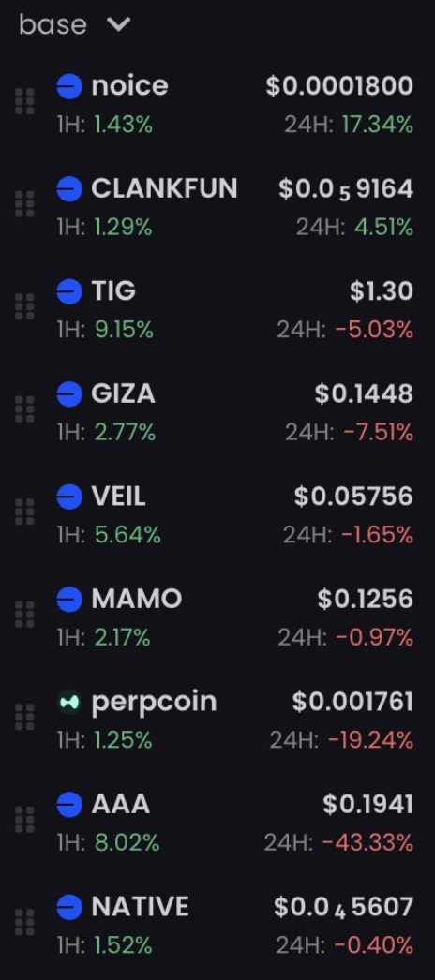
Task: Click the drag handle beside noice
Action: [x=24, y=102]
